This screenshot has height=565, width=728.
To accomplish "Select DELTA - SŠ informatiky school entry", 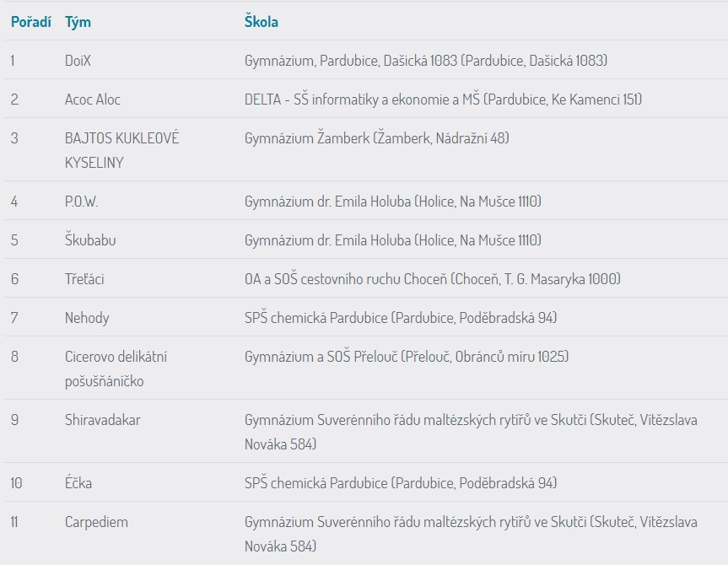I will point(443,100).
